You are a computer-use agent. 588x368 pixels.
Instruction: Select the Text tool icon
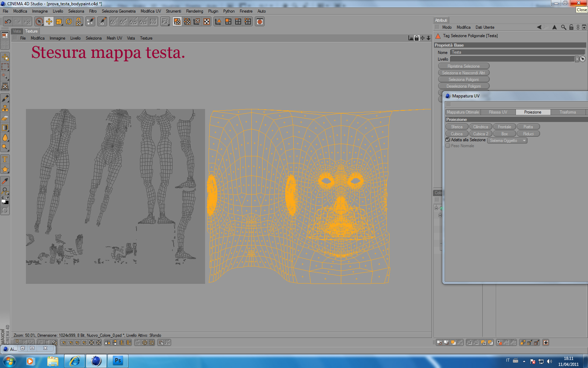[5, 159]
